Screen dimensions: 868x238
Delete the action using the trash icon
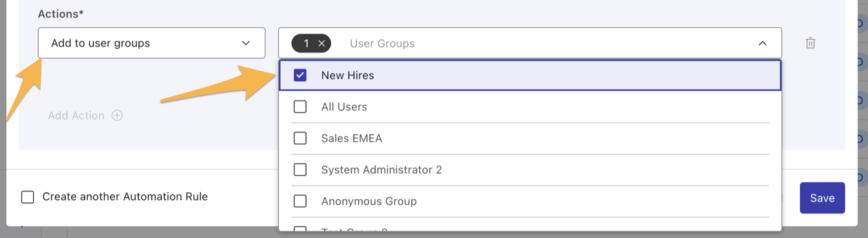810,43
